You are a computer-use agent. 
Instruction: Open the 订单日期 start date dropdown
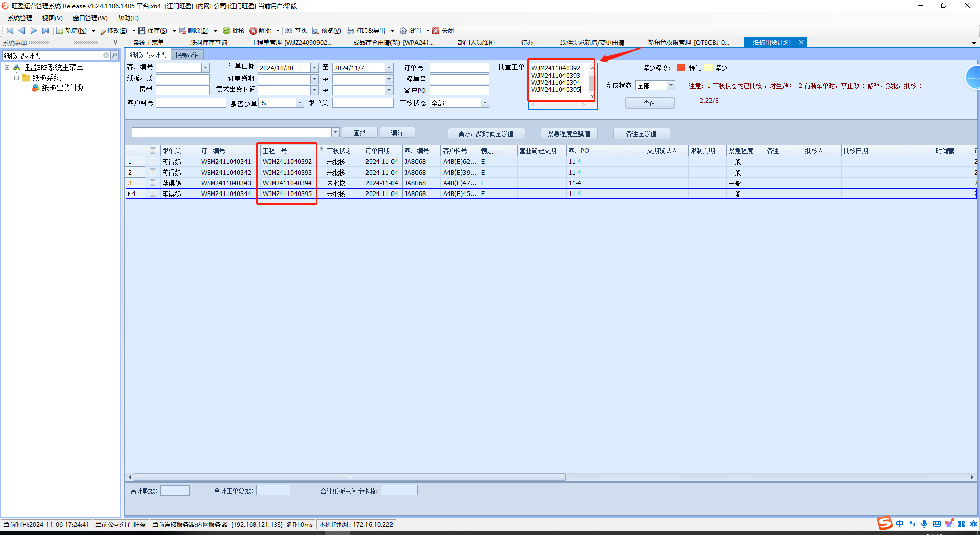pyautogui.click(x=314, y=68)
